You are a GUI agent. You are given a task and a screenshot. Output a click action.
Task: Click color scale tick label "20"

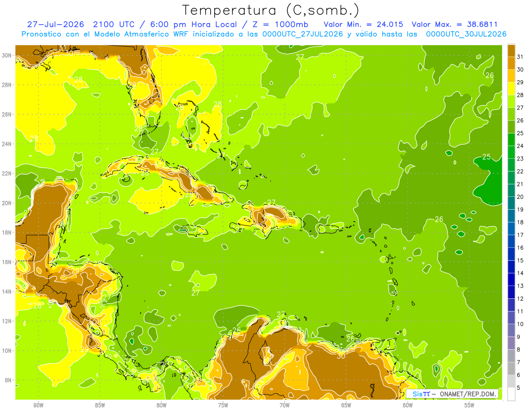pyautogui.click(x=520, y=197)
